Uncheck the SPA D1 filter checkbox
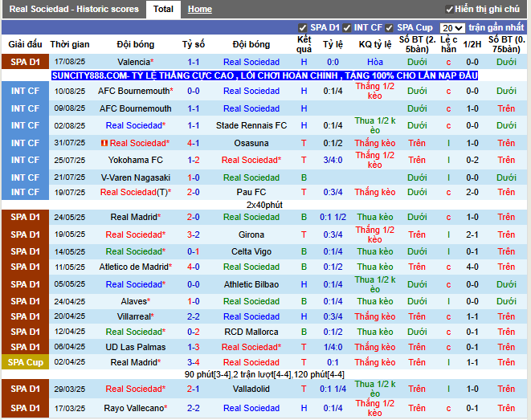 [x=302, y=28]
